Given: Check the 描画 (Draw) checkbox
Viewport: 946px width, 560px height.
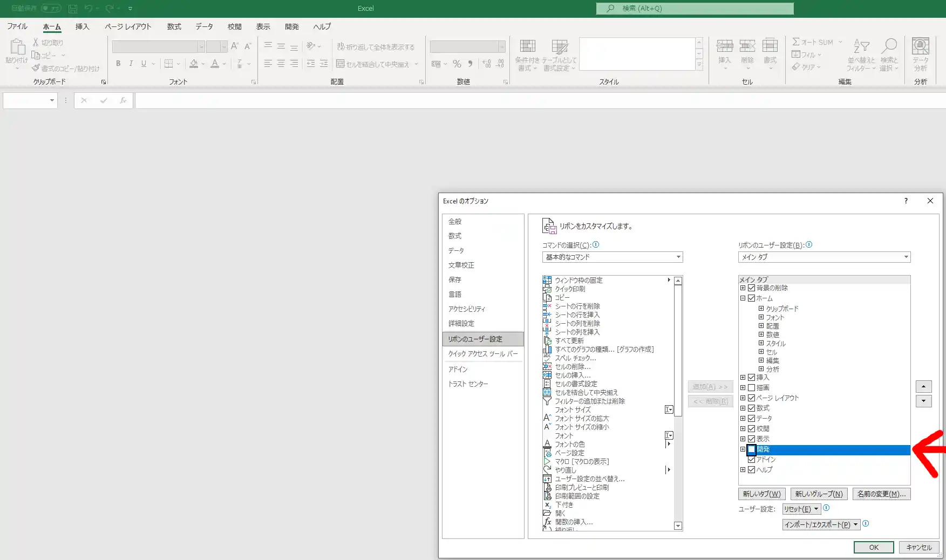Looking at the screenshot, I should (x=751, y=388).
